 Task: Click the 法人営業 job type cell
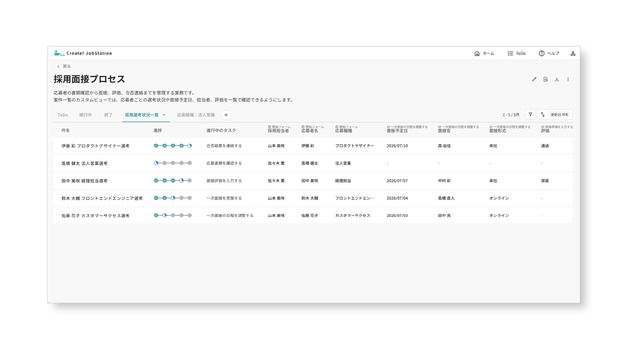click(x=343, y=163)
